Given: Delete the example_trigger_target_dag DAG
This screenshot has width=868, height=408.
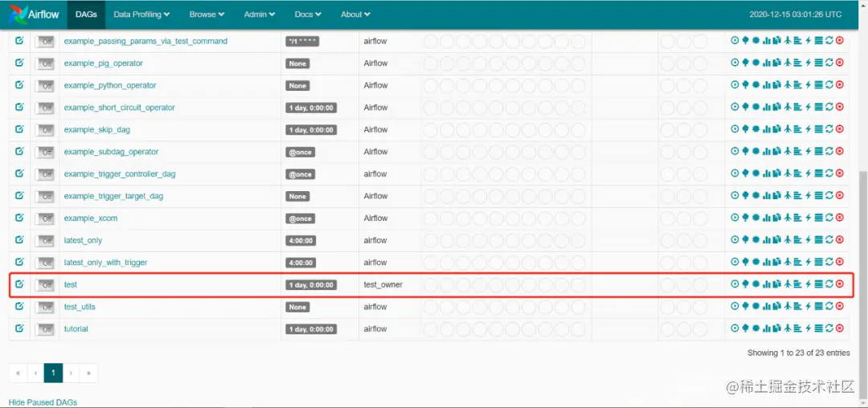Looking at the screenshot, I should (x=839, y=195).
